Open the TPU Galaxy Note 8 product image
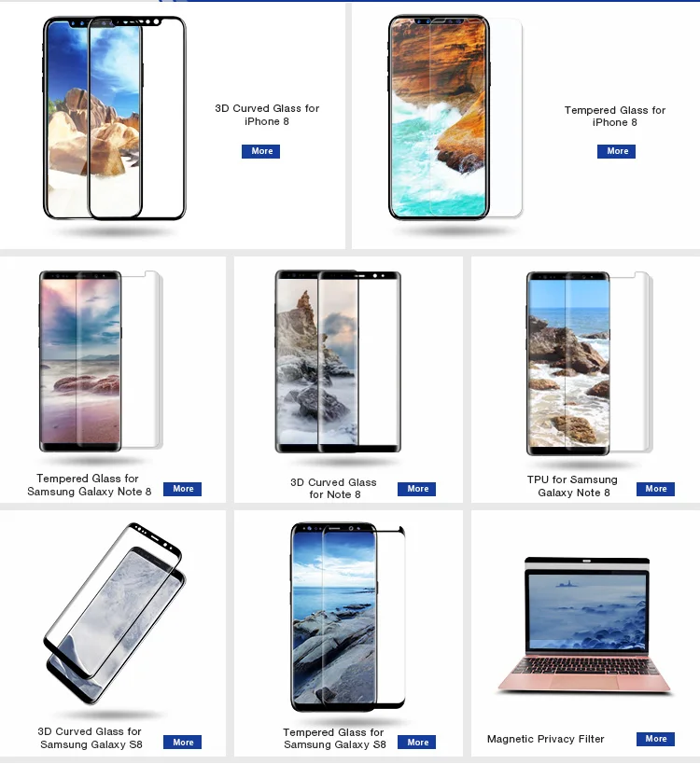The image size is (700, 764). (589, 364)
